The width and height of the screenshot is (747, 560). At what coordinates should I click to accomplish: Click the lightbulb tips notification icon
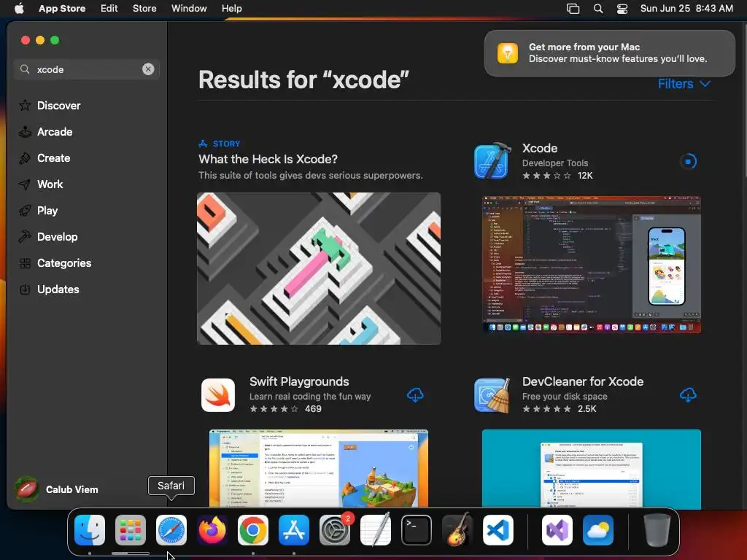[x=508, y=52]
